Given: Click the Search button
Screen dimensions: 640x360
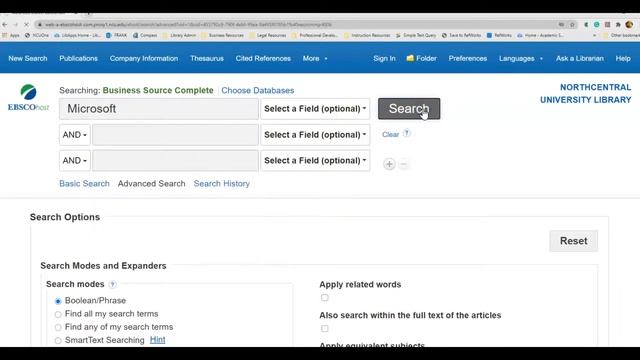Looking at the screenshot, I should click(x=409, y=109).
